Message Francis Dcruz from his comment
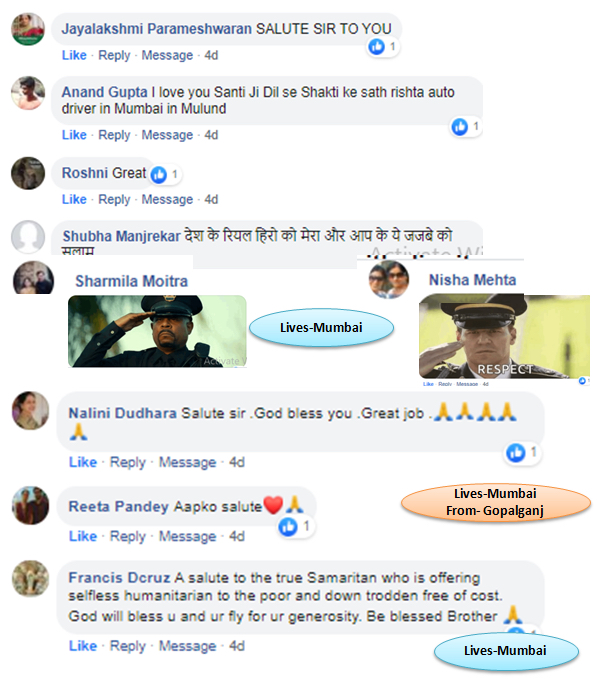The width and height of the screenshot is (597, 679). coord(187,646)
